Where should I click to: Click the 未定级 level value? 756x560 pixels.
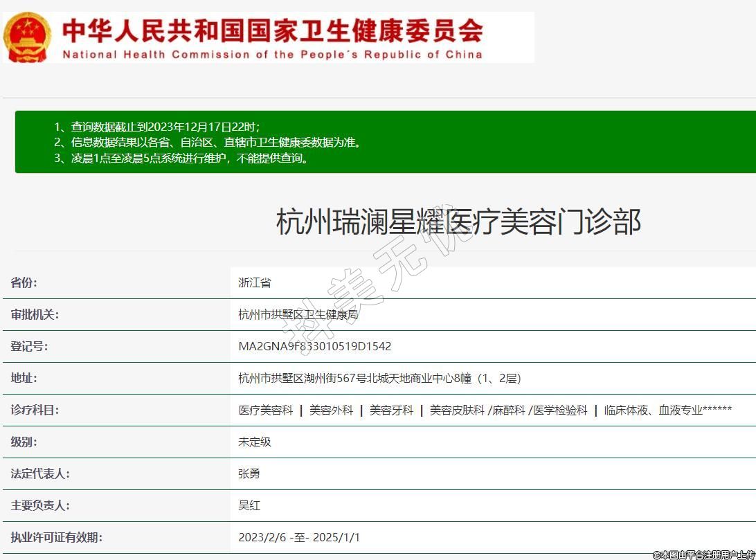pos(255,442)
